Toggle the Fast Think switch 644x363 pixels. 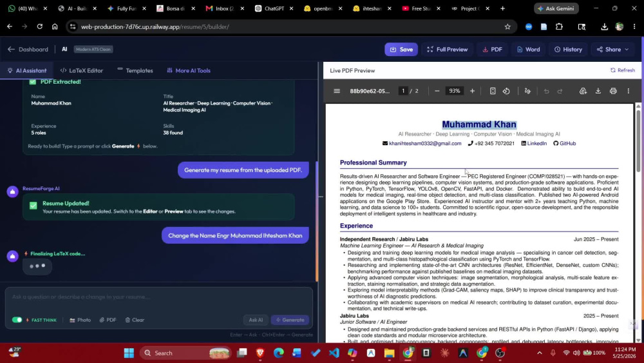[x=17, y=320]
